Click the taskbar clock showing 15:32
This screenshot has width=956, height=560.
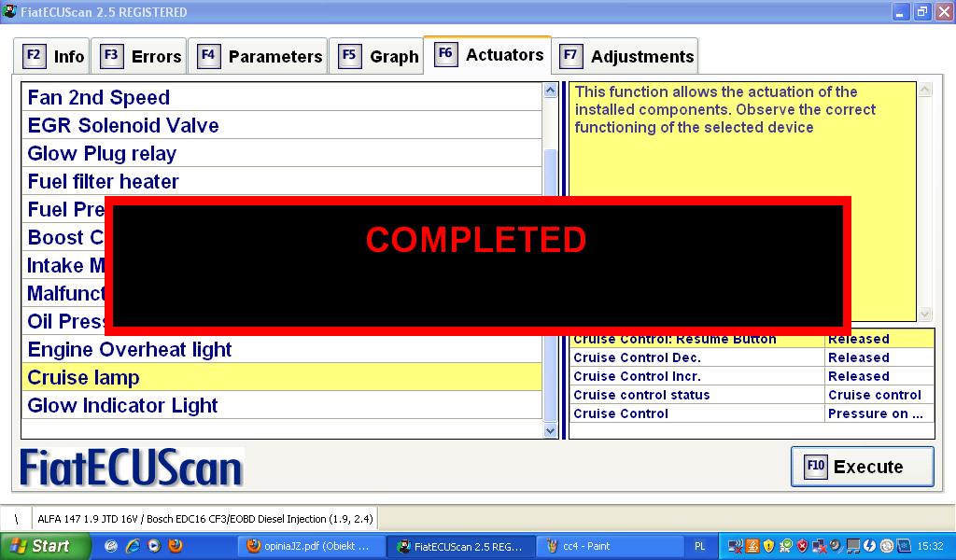coord(931,547)
